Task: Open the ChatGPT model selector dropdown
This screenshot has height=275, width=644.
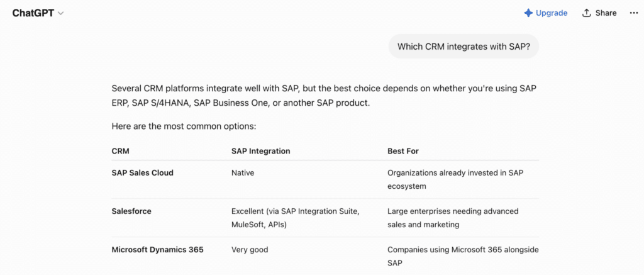Action: click(38, 13)
